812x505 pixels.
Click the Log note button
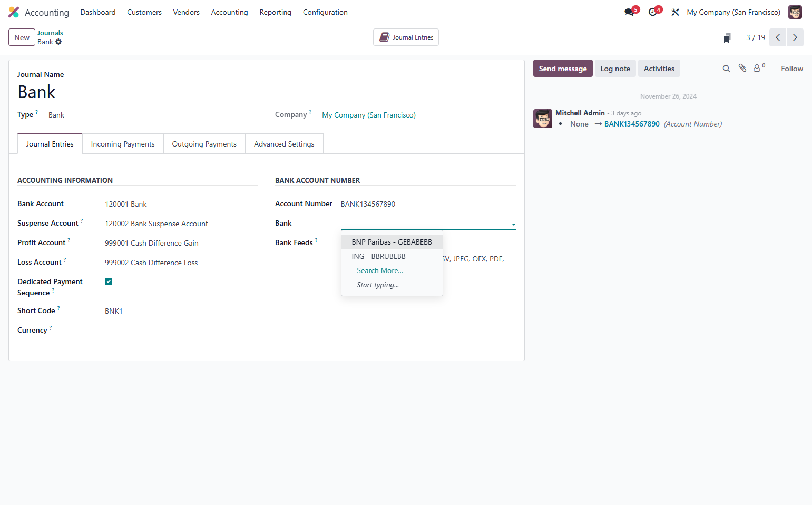pyautogui.click(x=615, y=69)
